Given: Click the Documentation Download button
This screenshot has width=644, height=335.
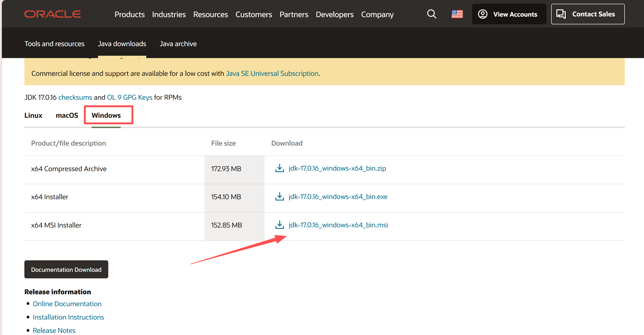Looking at the screenshot, I should click(66, 269).
